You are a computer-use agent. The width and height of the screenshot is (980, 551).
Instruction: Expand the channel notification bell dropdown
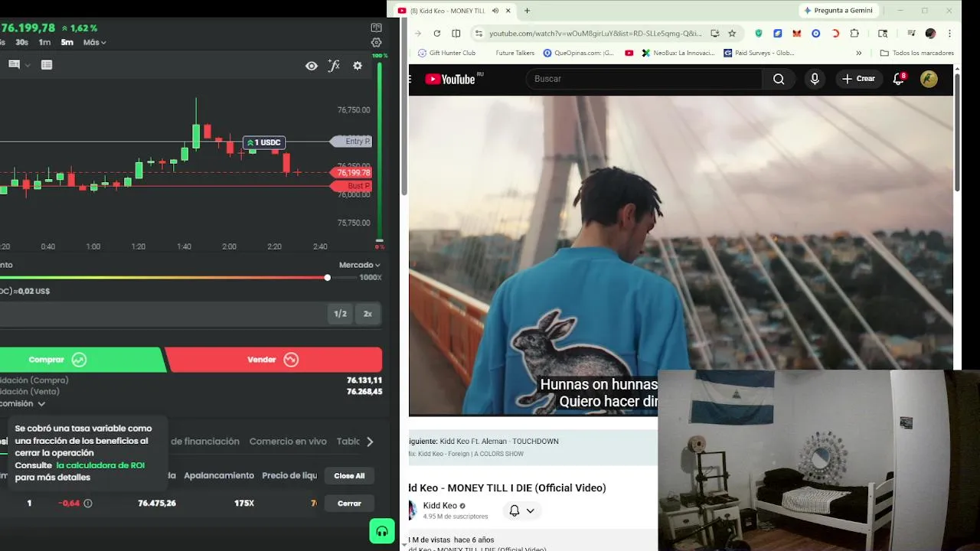522,510
